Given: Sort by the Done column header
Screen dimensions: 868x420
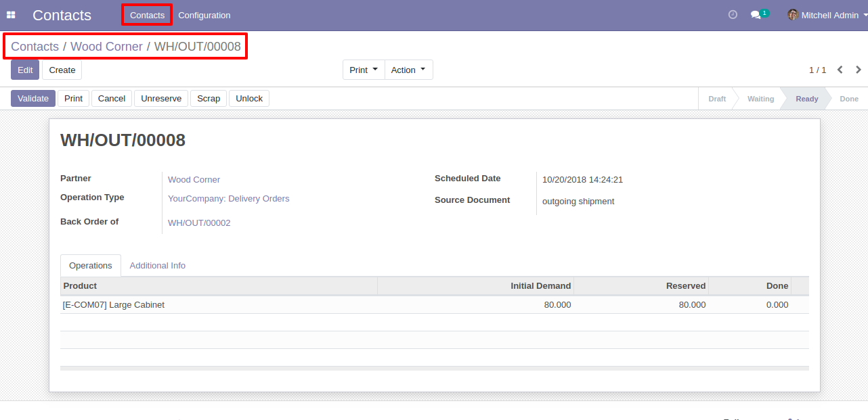Looking at the screenshot, I should point(750,286).
